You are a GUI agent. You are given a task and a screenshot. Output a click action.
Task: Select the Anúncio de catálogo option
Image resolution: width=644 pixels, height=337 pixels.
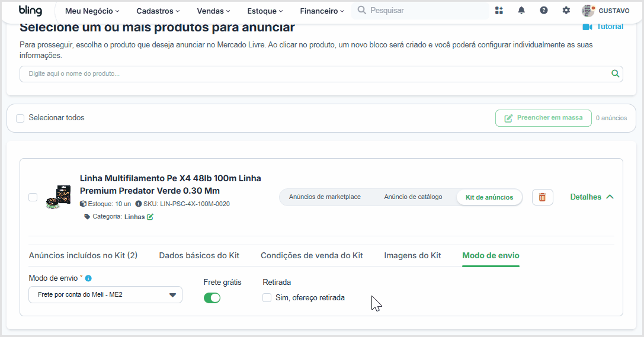click(x=413, y=197)
